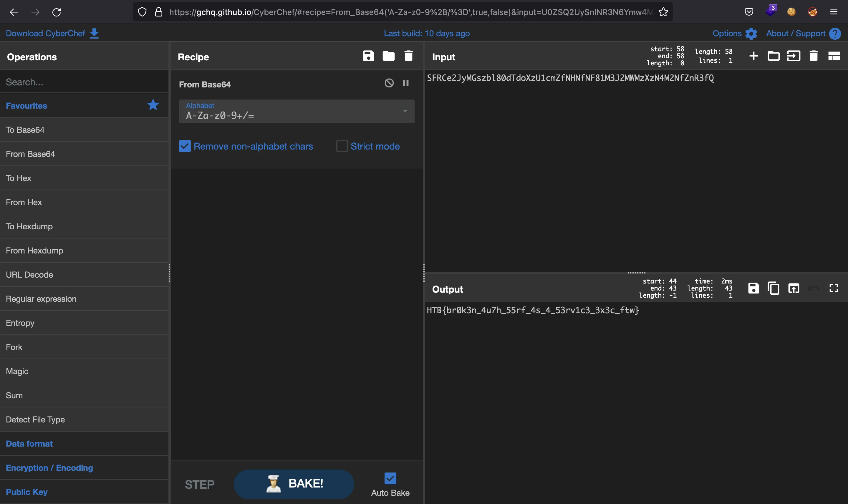Select Regular expression operation
The image size is (848, 504).
point(84,299)
